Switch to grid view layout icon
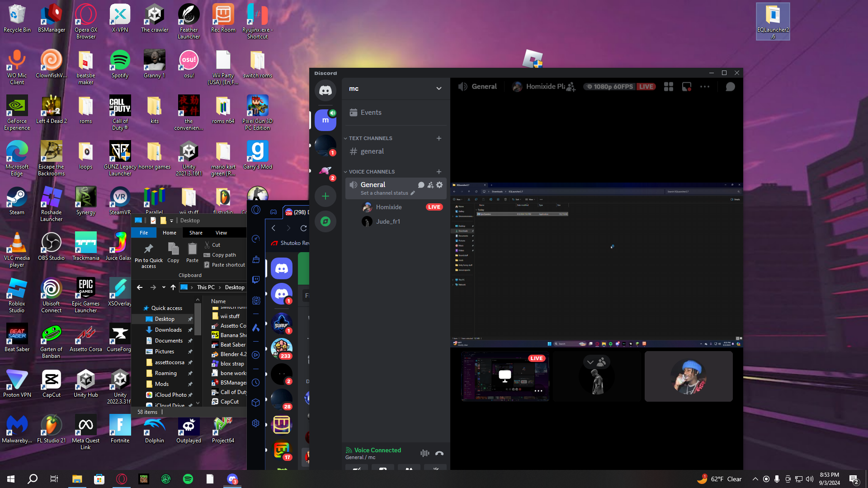 point(669,87)
